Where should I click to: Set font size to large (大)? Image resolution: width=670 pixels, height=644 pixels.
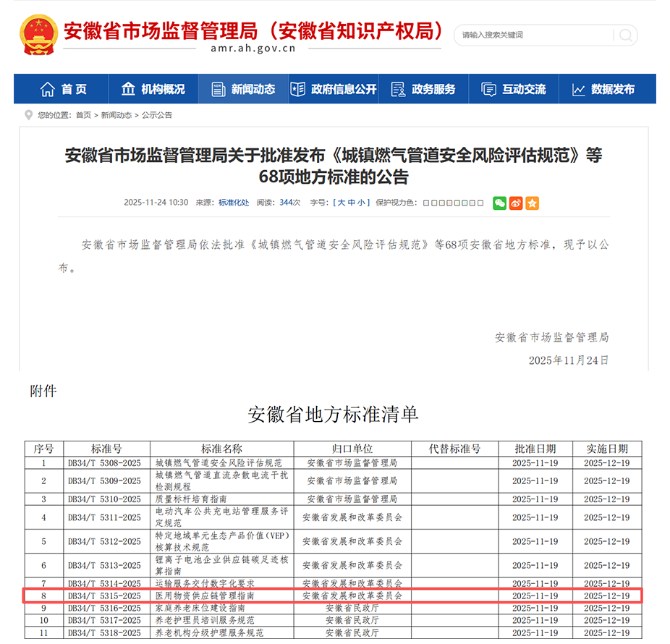pos(341,203)
